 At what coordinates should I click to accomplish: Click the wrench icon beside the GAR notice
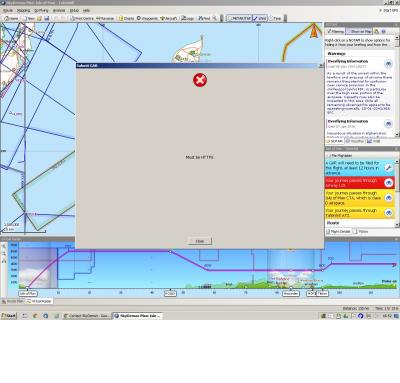[388, 168]
